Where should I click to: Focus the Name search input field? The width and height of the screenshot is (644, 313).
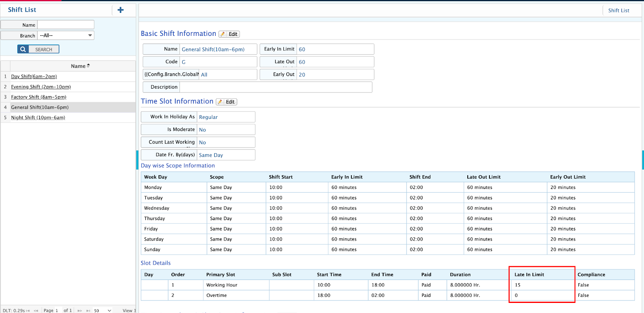(x=66, y=25)
